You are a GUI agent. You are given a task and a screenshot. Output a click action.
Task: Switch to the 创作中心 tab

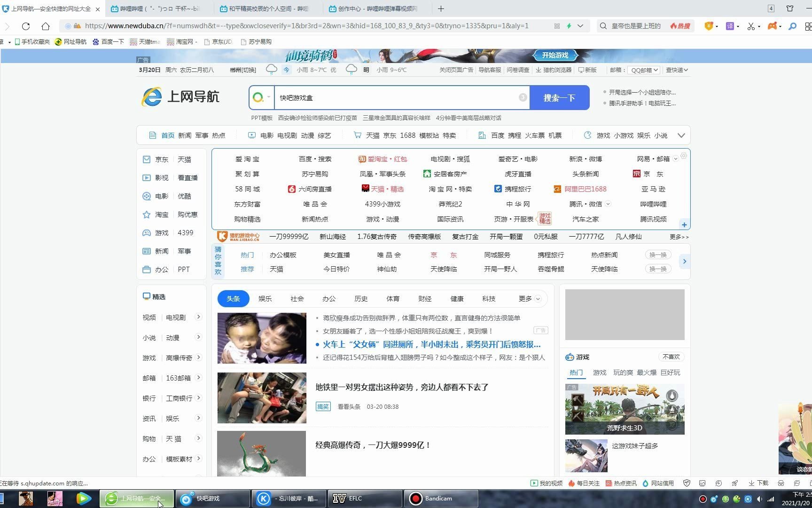tap(377, 8)
